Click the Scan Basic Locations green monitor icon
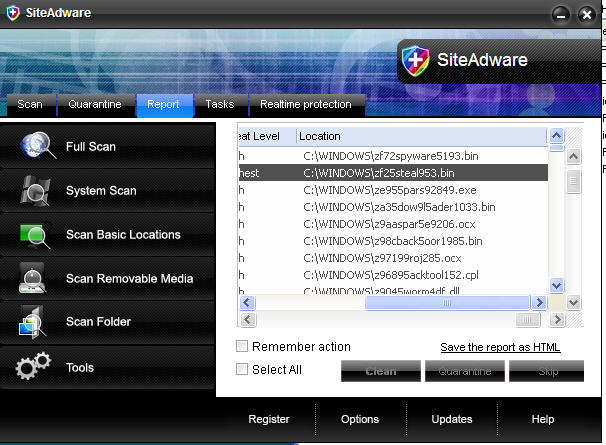This screenshot has width=606, height=445. pos(35,235)
